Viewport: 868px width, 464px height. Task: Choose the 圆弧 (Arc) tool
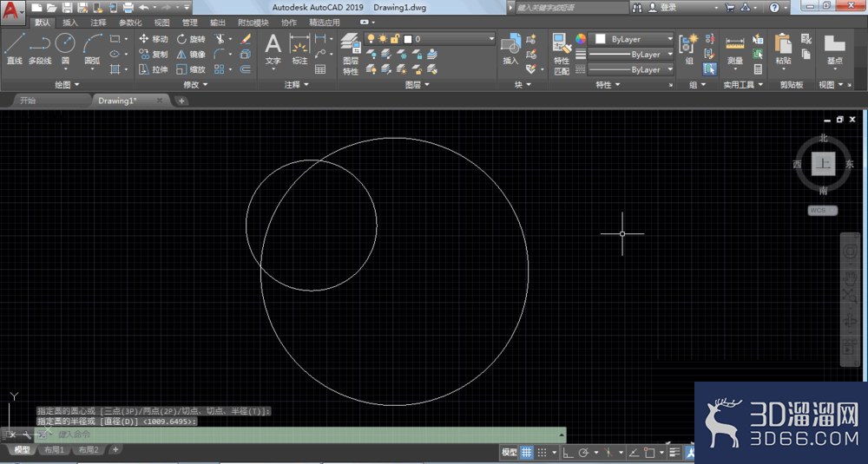tap(93, 49)
